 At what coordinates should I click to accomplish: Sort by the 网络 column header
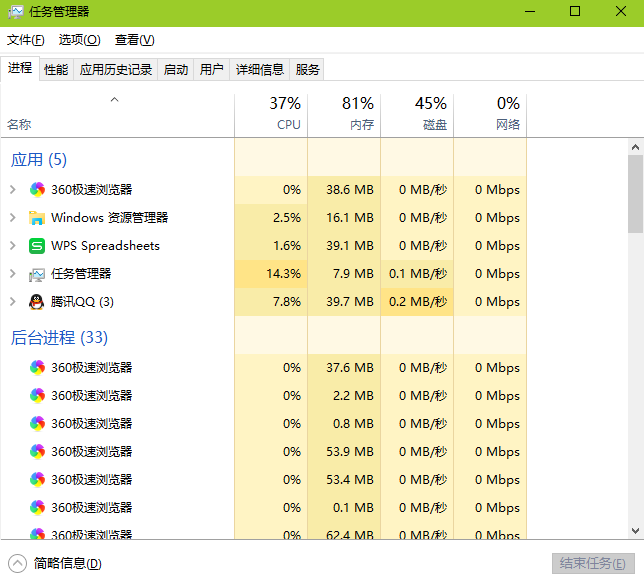[x=490, y=116]
